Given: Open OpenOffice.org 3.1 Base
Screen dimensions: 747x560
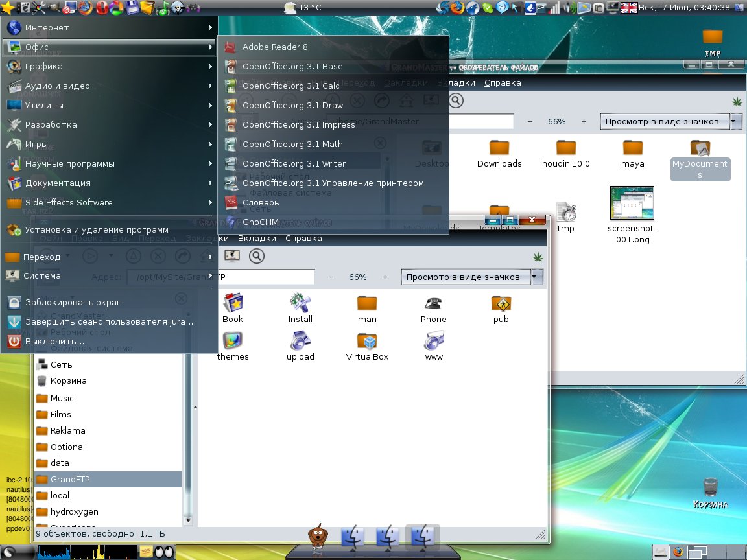Looking at the screenshot, I should 333,66.
